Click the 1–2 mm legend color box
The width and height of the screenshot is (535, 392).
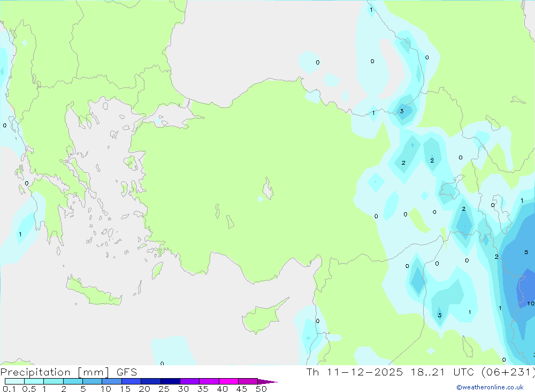click(53, 381)
